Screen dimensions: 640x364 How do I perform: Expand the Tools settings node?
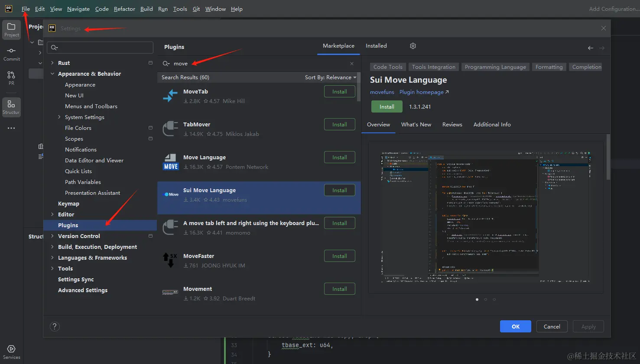pyautogui.click(x=52, y=268)
